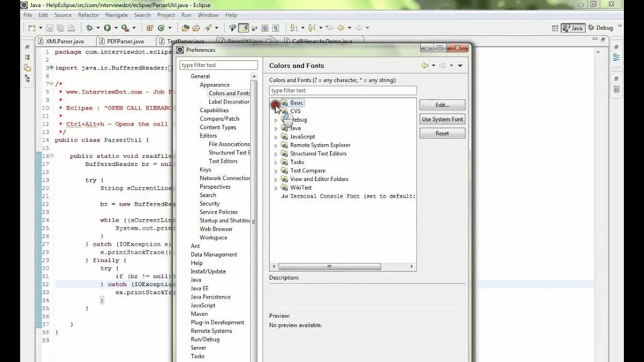
Task: Toggle Mark Occurrences in the toolbar
Action: pos(244,28)
